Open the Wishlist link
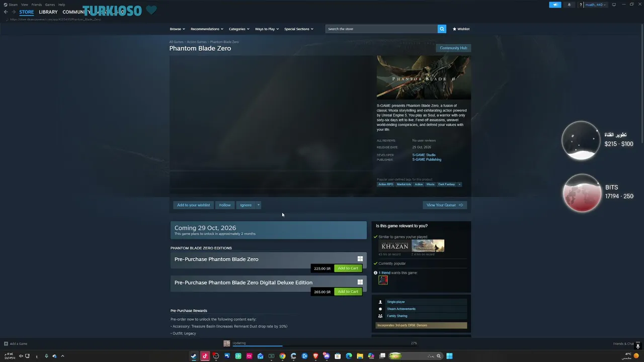This screenshot has height=362, width=644. click(461, 29)
